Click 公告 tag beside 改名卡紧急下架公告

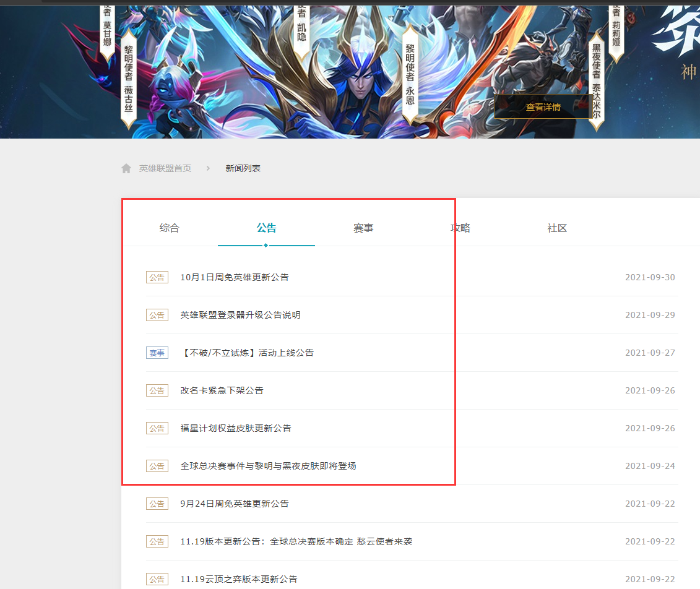[x=157, y=390]
